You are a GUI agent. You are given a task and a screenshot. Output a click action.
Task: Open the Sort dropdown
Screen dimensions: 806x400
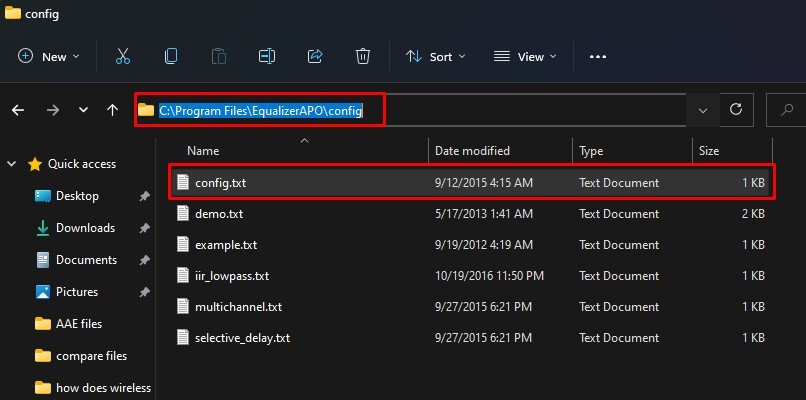(x=435, y=57)
